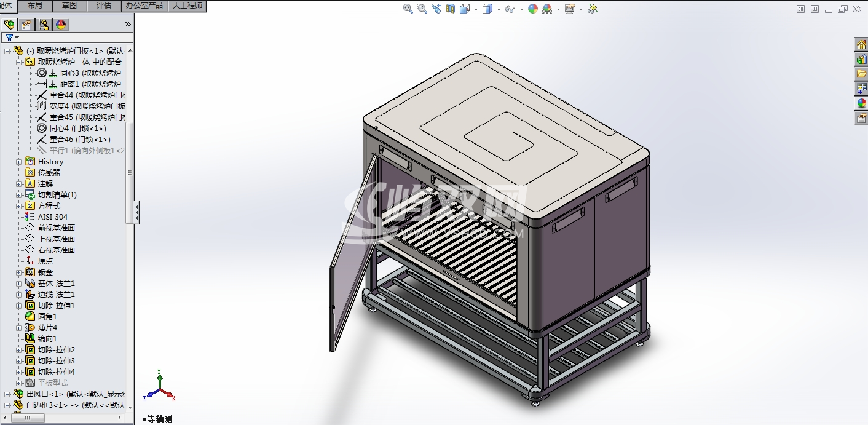The height and width of the screenshot is (425, 868).
Task: Select the 前视基准面 plane
Action: point(50,228)
